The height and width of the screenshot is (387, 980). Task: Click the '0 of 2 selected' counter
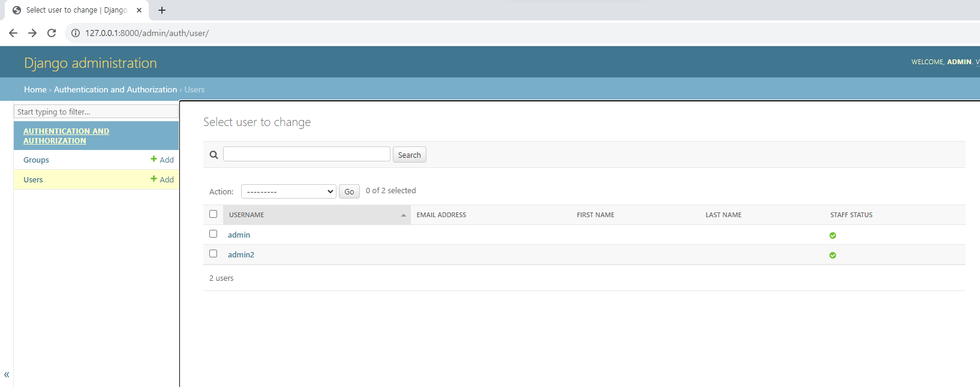click(391, 190)
